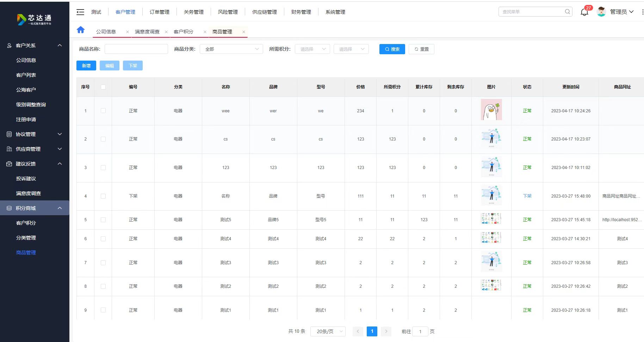Open 投诉建议 in the sidebar

(26, 179)
